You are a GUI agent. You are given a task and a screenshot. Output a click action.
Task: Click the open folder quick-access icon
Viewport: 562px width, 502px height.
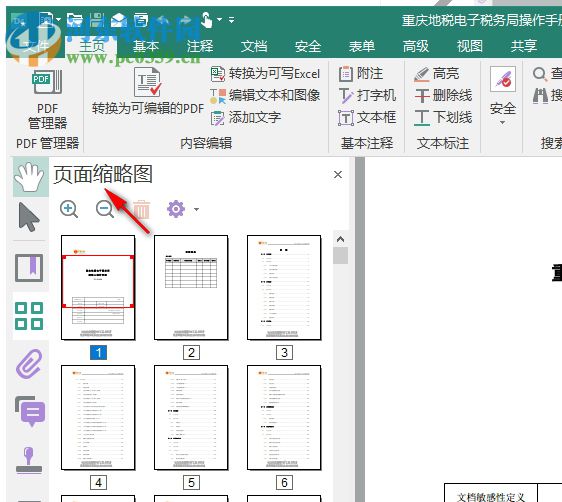(x=75, y=20)
